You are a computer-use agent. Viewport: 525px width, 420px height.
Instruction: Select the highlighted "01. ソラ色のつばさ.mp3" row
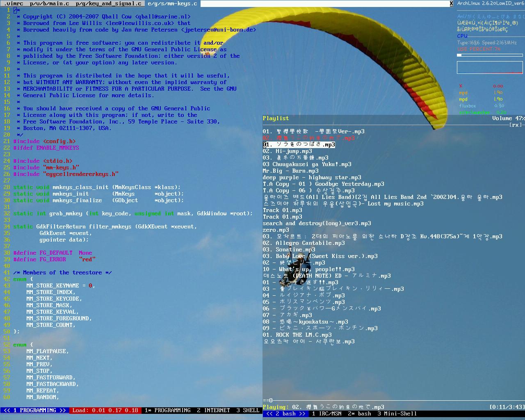coord(299,144)
